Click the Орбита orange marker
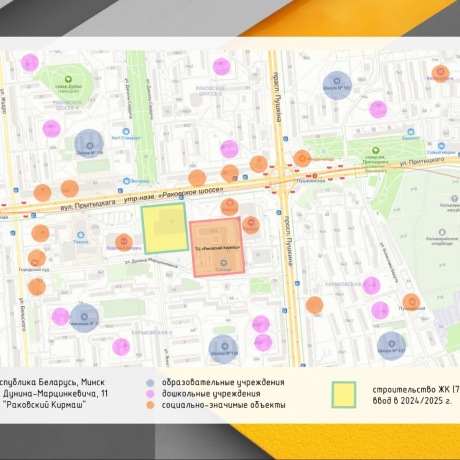 pyautogui.click(x=251, y=225)
